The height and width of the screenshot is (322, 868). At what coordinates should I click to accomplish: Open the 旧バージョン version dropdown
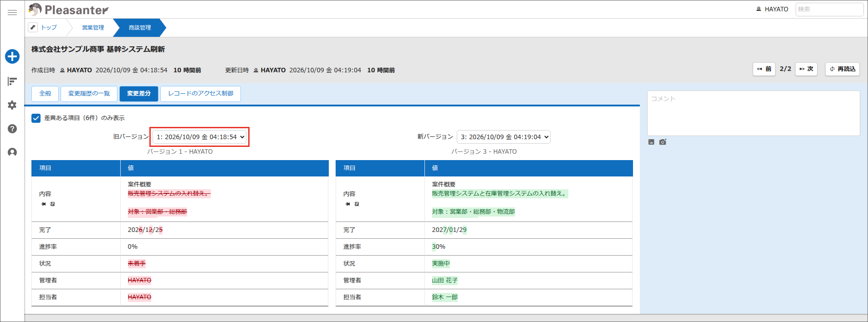199,137
